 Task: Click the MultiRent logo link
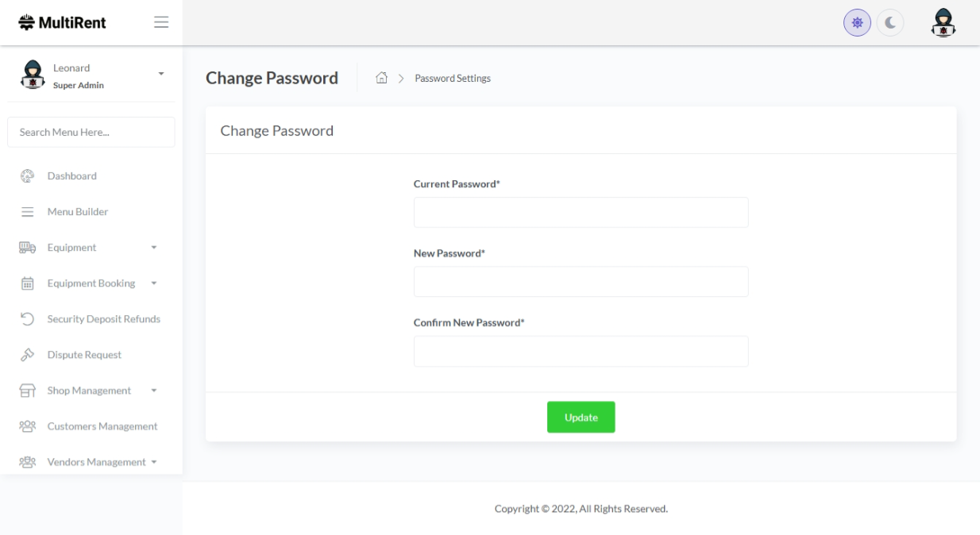[x=63, y=22]
